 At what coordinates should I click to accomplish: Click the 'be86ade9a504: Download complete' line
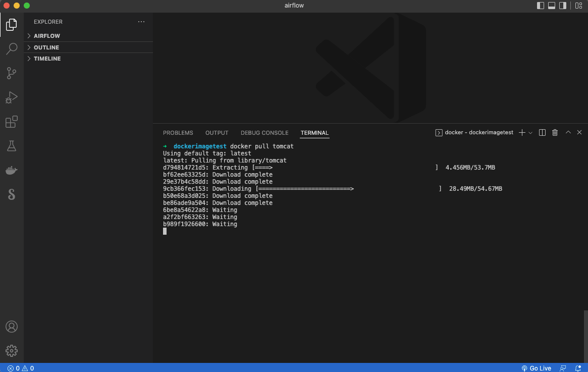218,203
